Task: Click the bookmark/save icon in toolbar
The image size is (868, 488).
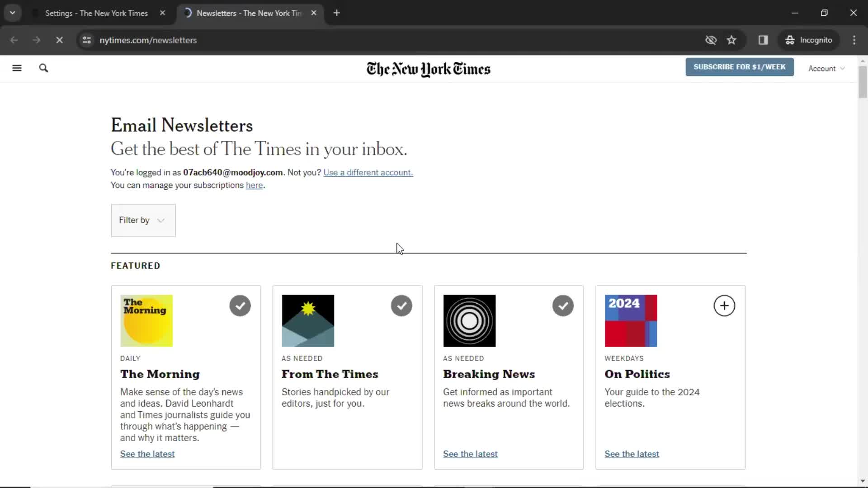Action: click(x=732, y=40)
